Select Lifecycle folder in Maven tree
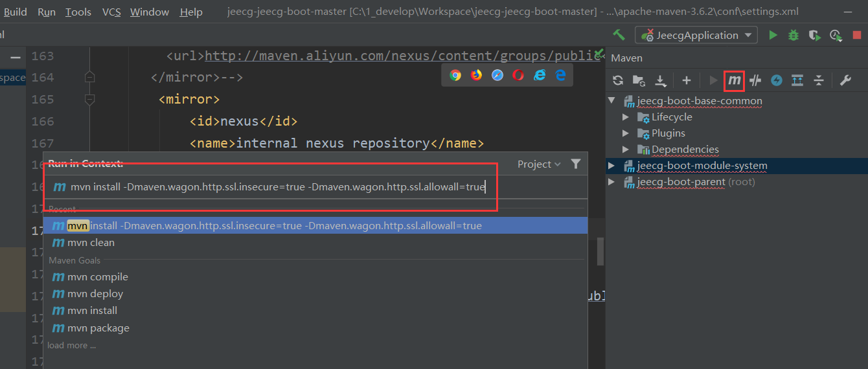Image resolution: width=868 pixels, height=369 pixels. point(672,117)
